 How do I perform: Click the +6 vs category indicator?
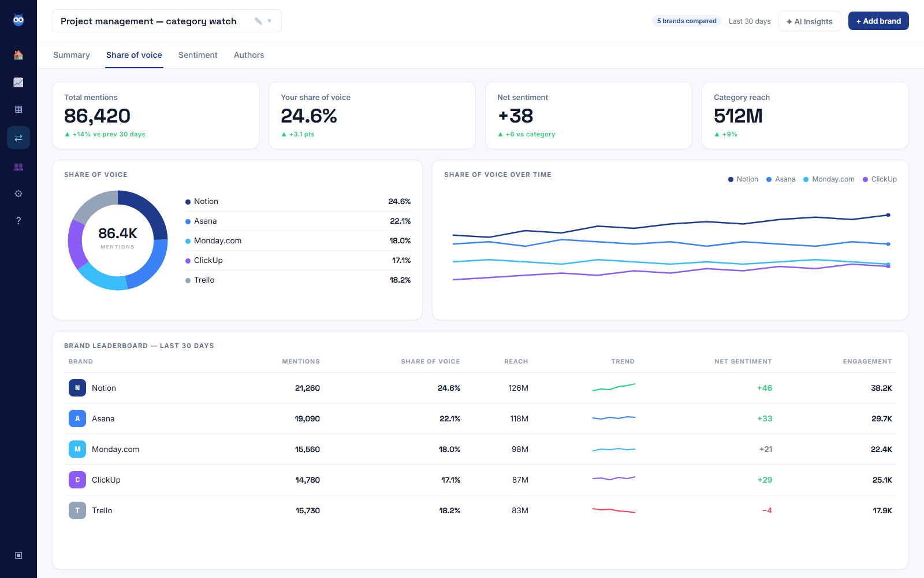(527, 134)
